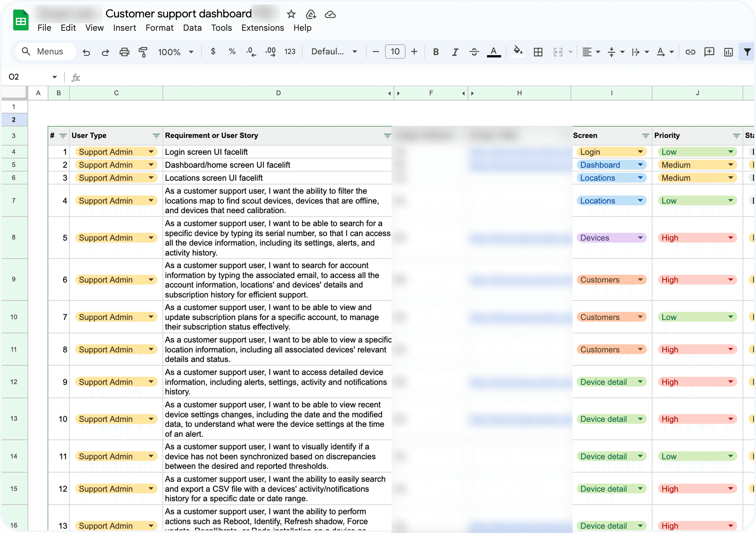Open the Name box dropdown arrow

[x=54, y=77]
